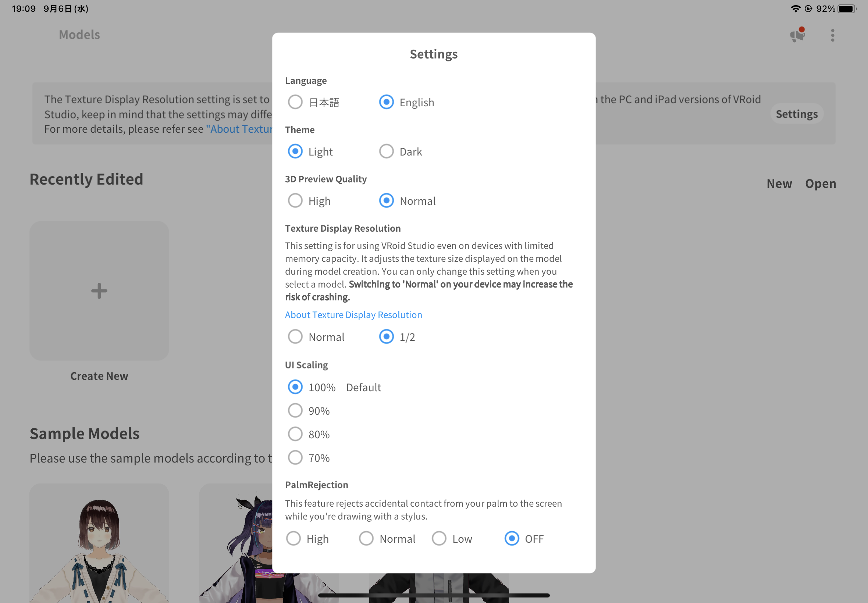868x603 pixels.
Task: Choose Light theme radio button
Action: [x=295, y=151]
